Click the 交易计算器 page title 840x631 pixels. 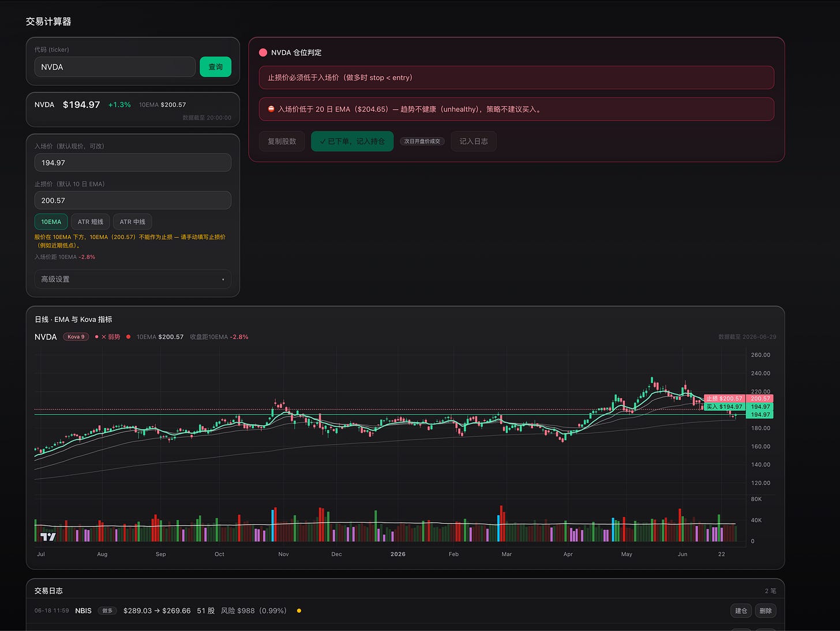(48, 21)
